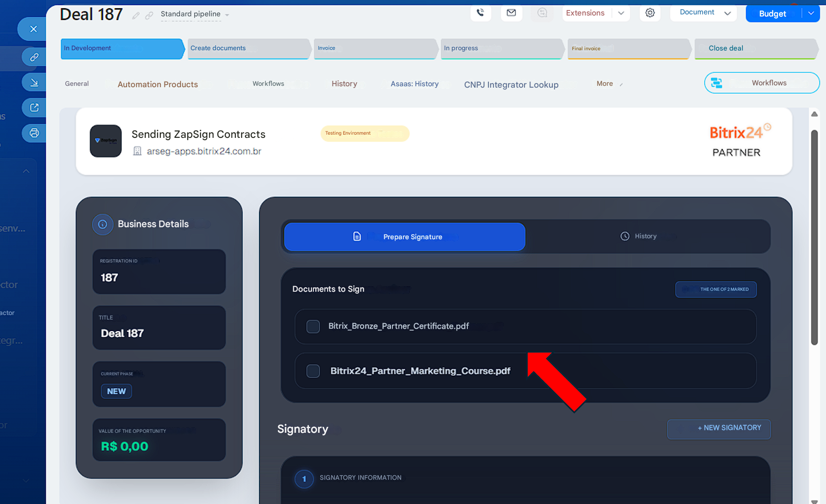Click the email envelope icon
Screen dimensions: 826x504
(x=511, y=13)
